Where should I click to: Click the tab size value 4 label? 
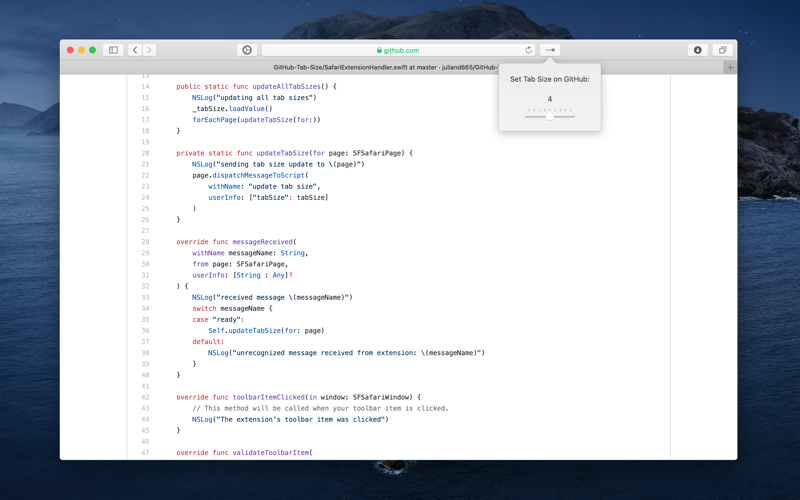(x=549, y=99)
